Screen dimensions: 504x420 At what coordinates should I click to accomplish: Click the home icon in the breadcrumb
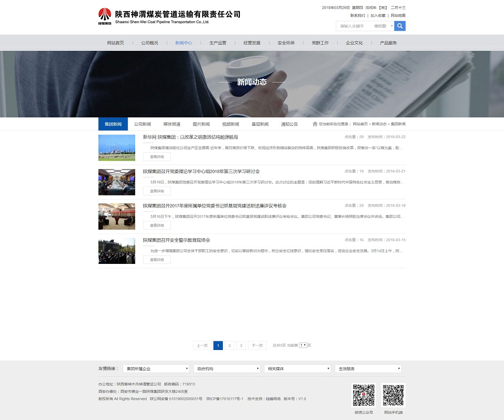[315, 124]
